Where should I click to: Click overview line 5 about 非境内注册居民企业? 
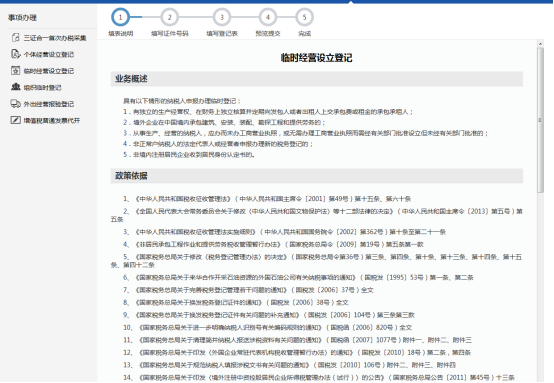coord(189,155)
